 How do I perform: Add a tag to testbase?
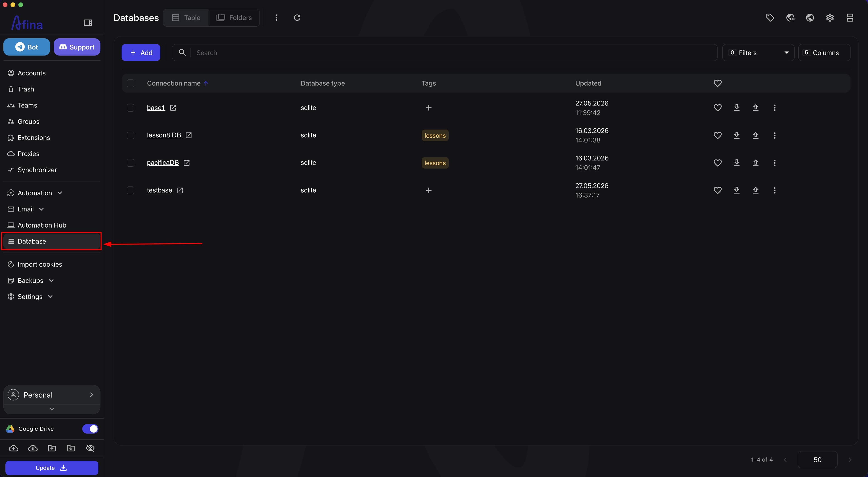pyautogui.click(x=429, y=191)
